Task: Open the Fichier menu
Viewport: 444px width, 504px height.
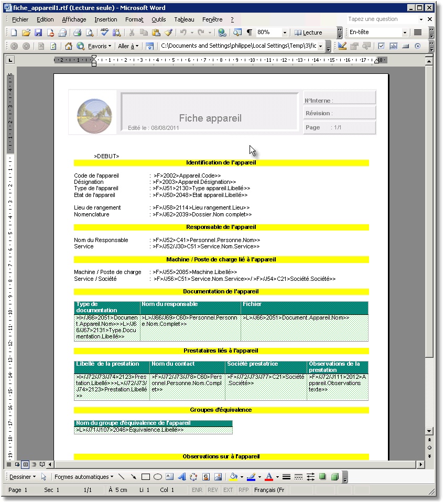Action: click(20, 19)
